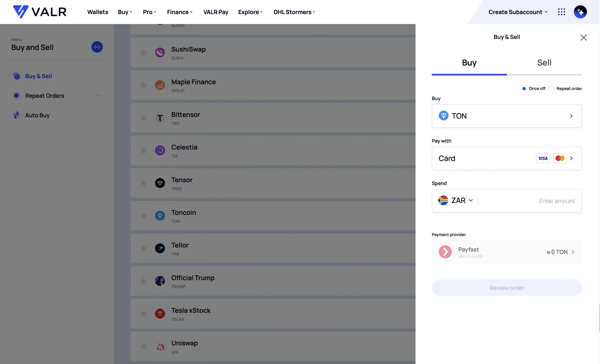Favorite Maple Finance with the star
This screenshot has width=600, height=364.
click(144, 85)
